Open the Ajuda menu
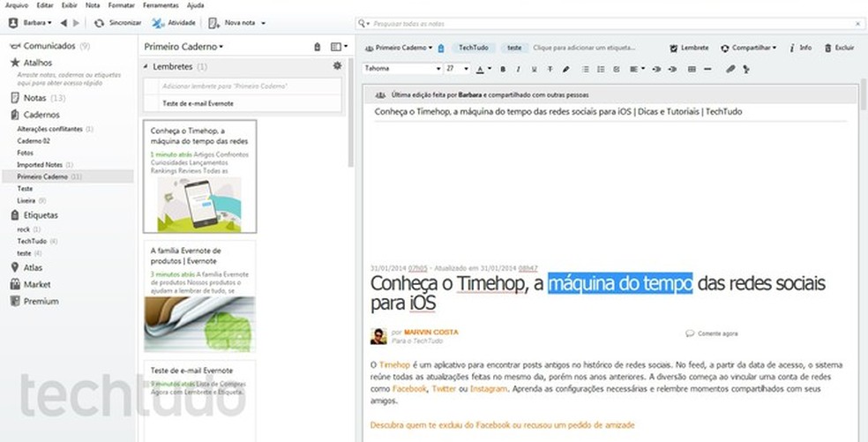This screenshot has width=868, height=442. (196, 5)
